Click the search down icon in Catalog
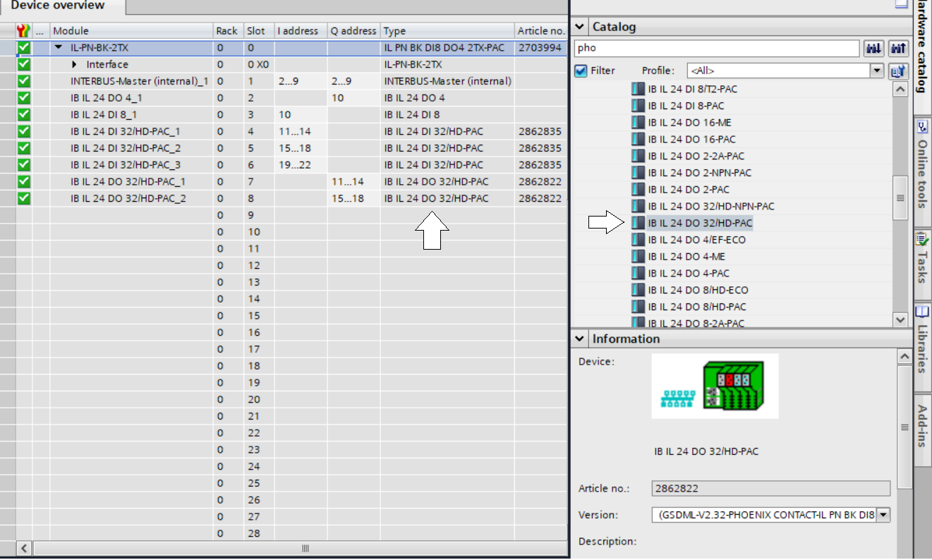Viewport: 932px width, 560px height. tap(873, 49)
